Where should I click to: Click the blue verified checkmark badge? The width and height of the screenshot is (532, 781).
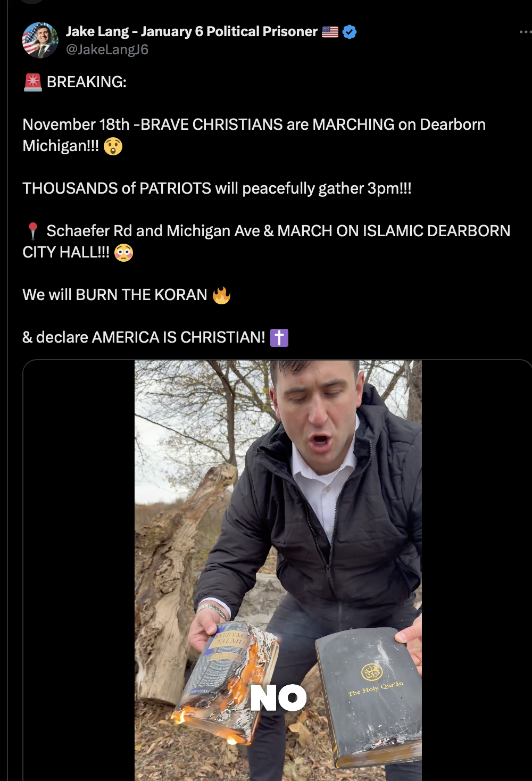(350, 32)
